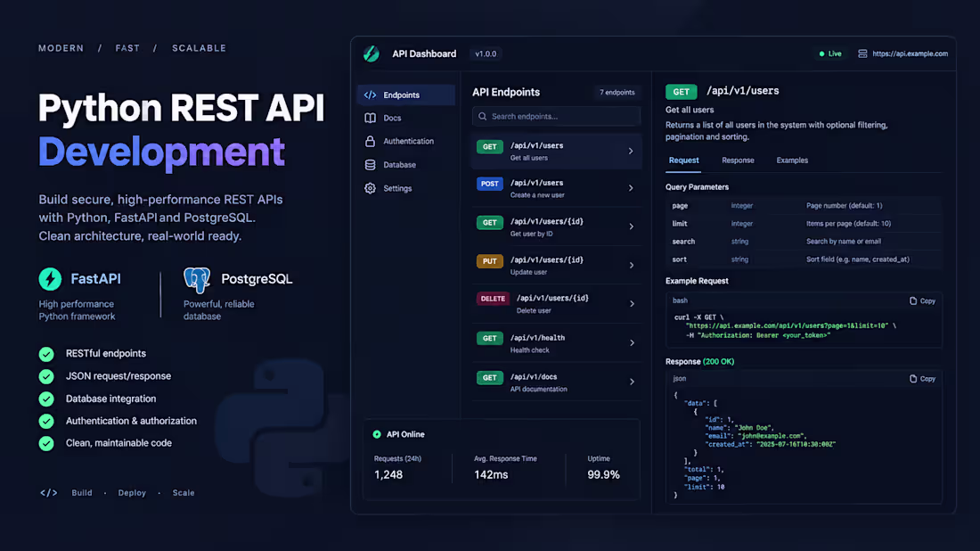Click the curl -X GET command line
The image size is (980, 551).
coord(698,317)
